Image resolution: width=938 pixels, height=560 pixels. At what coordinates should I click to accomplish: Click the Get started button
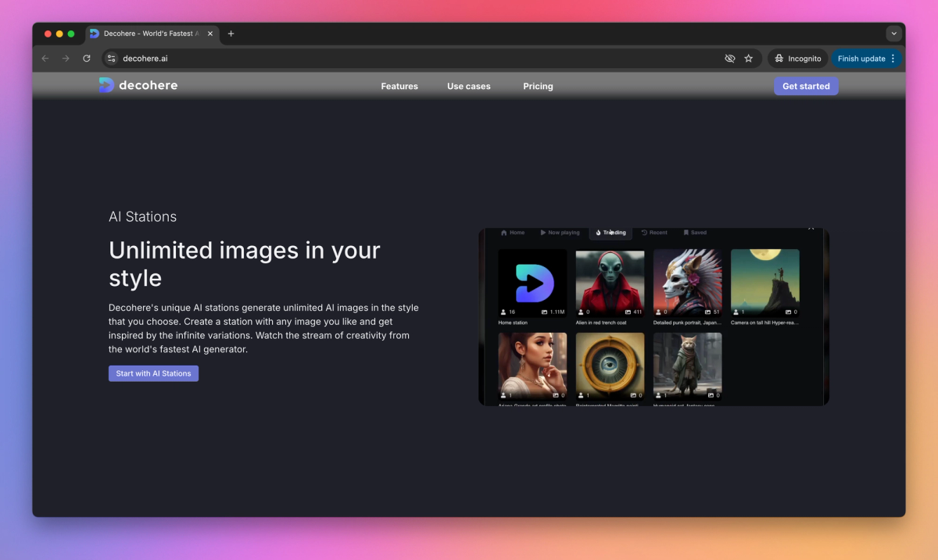806,86
